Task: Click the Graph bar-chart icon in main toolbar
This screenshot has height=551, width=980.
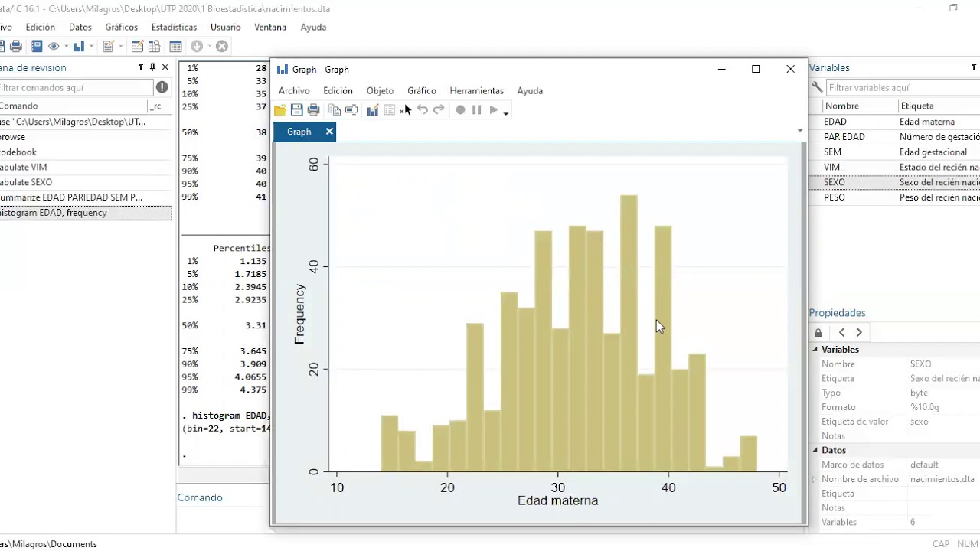Action: tap(78, 47)
